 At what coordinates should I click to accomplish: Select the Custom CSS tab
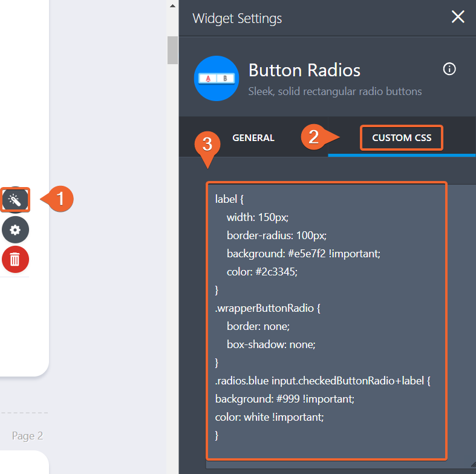click(402, 138)
